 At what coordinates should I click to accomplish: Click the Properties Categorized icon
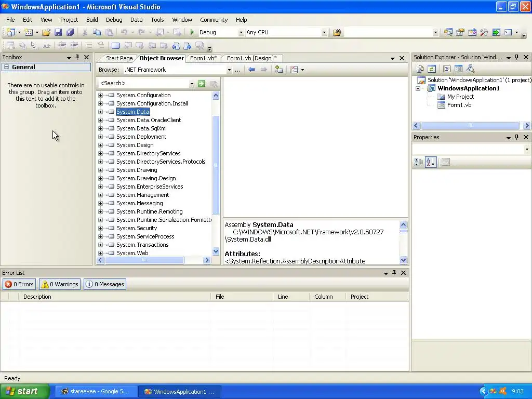(419, 162)
